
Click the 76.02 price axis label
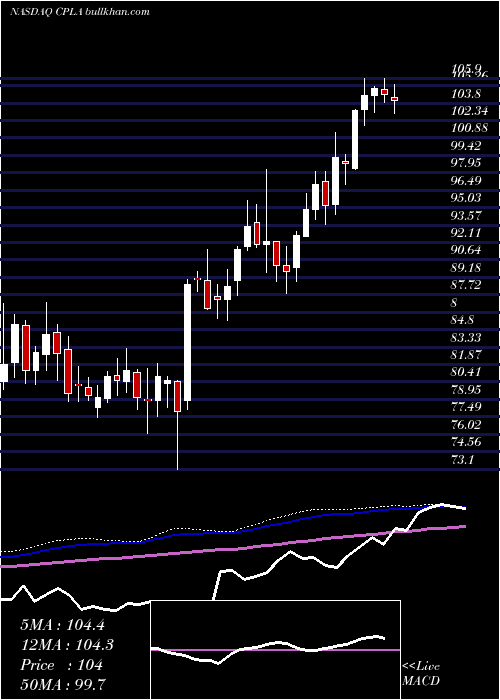coord(466,425)
